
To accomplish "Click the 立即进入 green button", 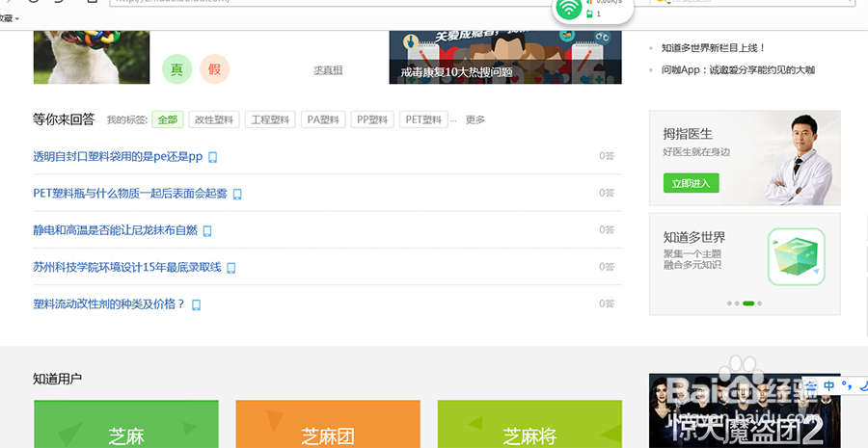I will (x=691, y=183).
